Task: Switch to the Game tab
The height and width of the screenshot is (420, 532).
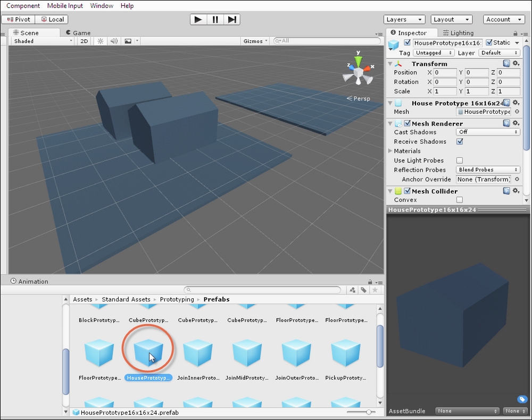Action: tap(78, 33)
